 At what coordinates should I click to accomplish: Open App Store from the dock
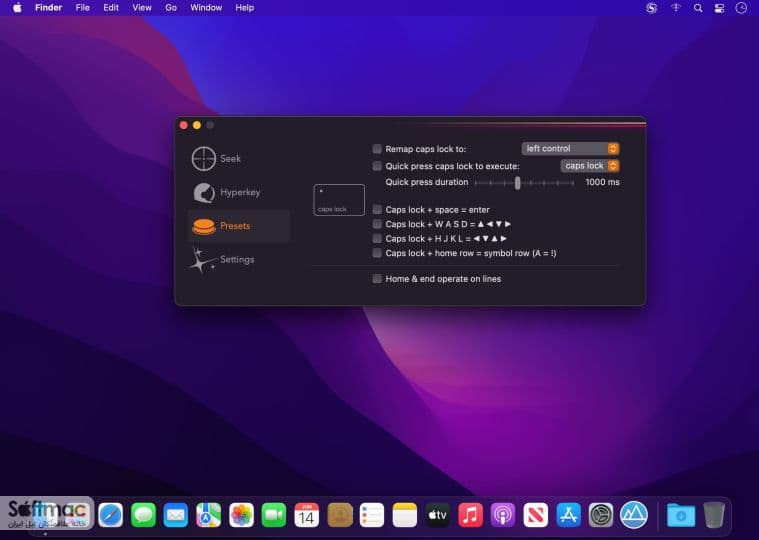(569, 514)
